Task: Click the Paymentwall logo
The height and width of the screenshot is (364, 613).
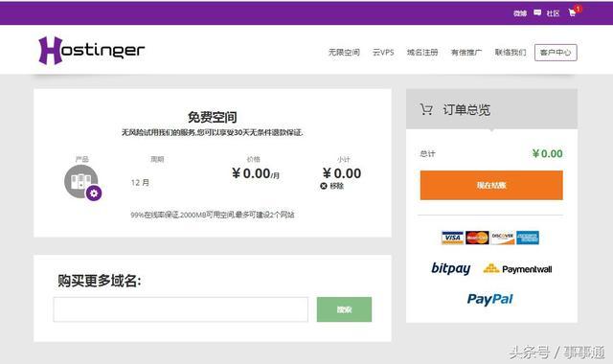Action: pyautogui.click(x=517, y=269)
